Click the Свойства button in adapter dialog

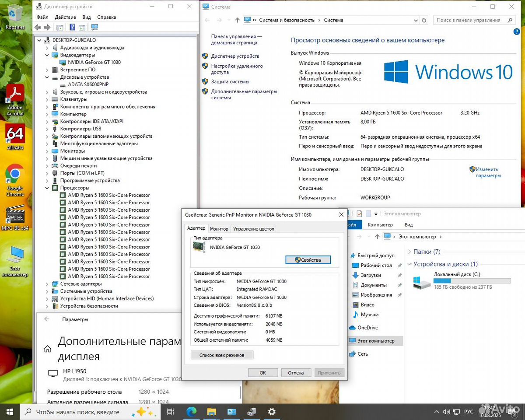click(308, 260)
